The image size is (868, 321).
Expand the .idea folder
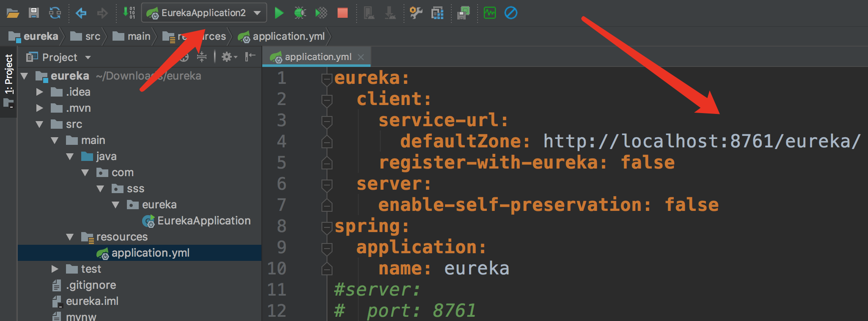click(40, 92)
